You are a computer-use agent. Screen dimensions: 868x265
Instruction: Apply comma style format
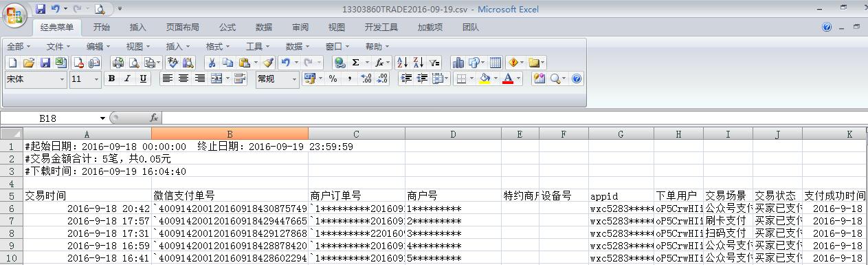(x=350, y=79)
